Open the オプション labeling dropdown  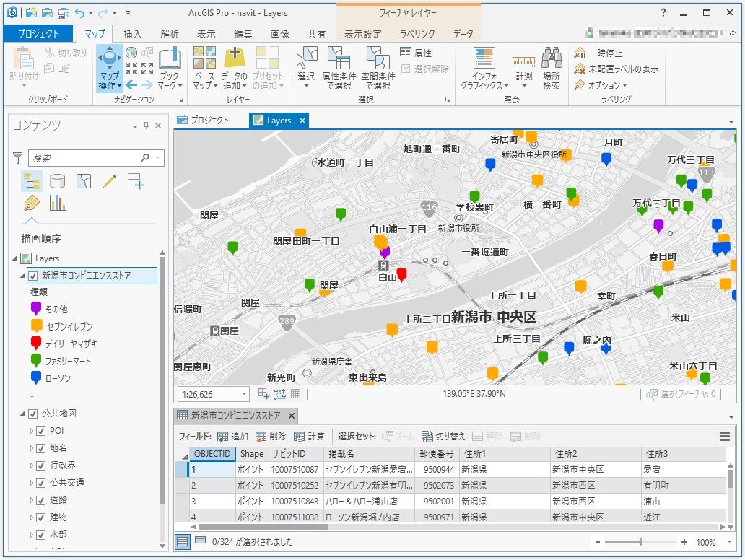pyautogui.click(x=600, y=85)
